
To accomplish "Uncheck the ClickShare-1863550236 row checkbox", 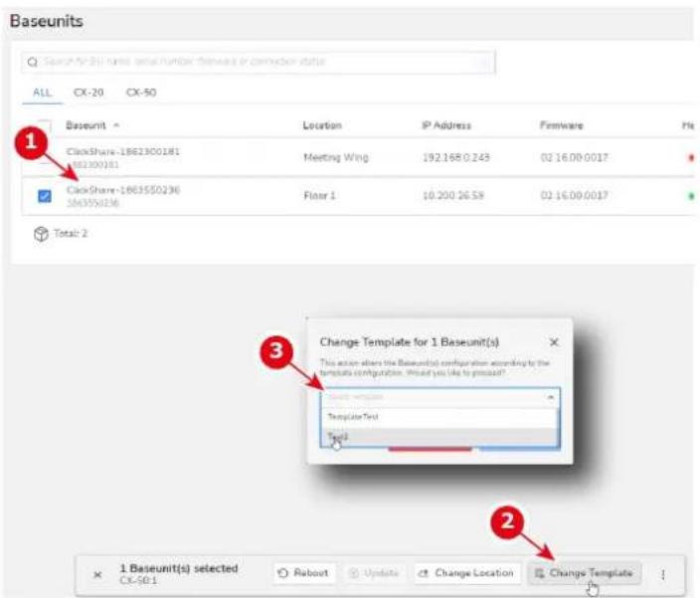I will pyautogui.click(x=45, y=196).
